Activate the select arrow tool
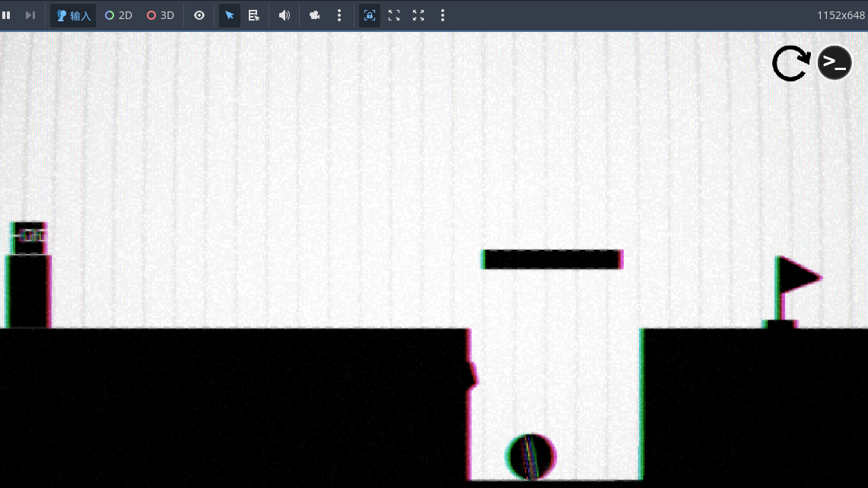Viewport: 868px width, 488px height. pos(230,15)
